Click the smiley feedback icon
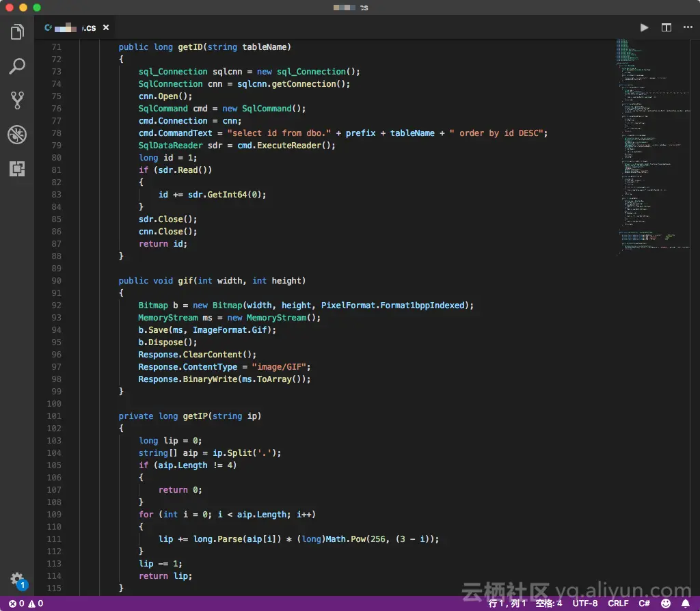This screenshot has width=700, height=611. [x=665, y=603]
